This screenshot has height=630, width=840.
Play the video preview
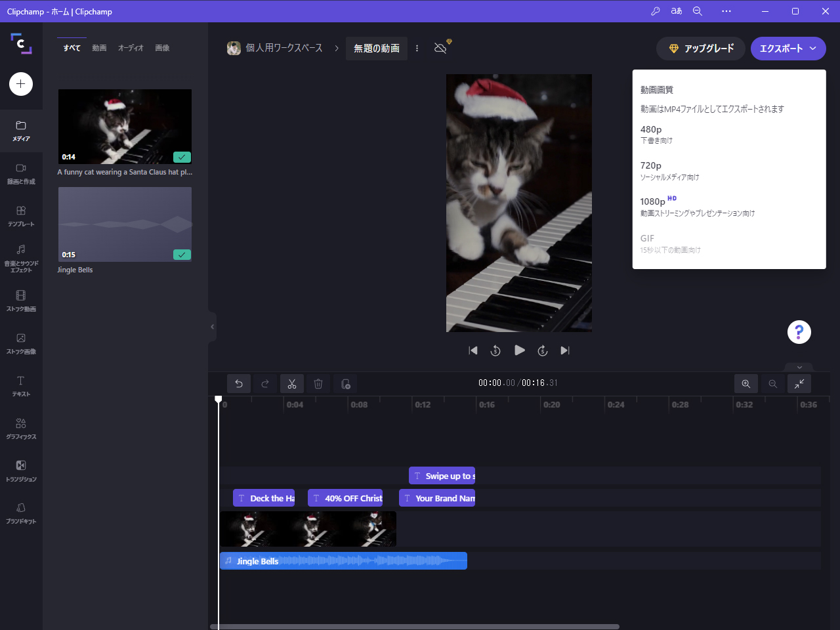point(519,350)
